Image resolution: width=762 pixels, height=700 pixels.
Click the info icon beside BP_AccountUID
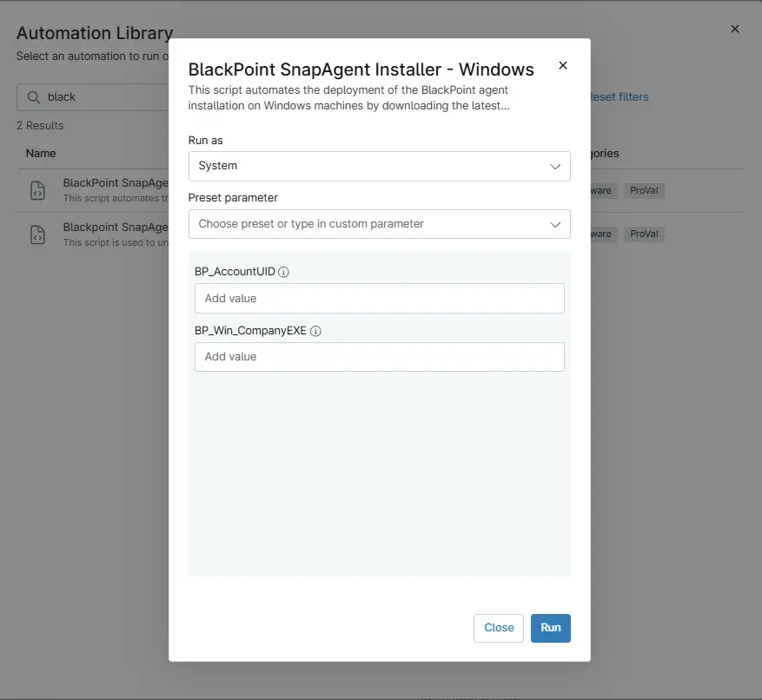(x=284, y=272)
